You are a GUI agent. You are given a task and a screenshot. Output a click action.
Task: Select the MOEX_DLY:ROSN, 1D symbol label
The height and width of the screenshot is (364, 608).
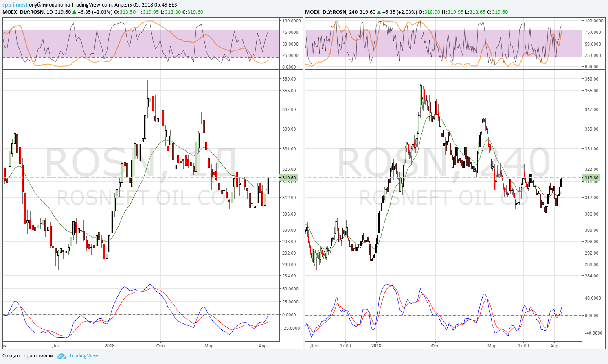pyautogui.click(x=28, y=12)
